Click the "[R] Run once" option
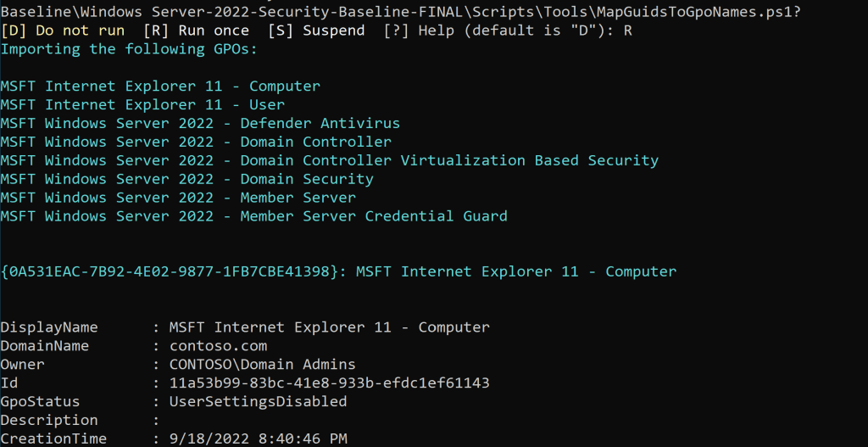Viewport: 868px width, 447px height. (197, 31)
